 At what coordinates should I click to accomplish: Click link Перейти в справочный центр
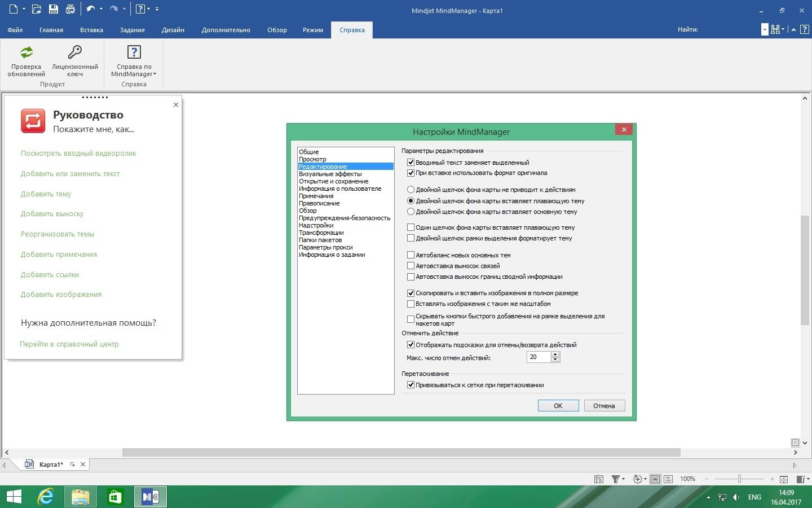[69, 344]
